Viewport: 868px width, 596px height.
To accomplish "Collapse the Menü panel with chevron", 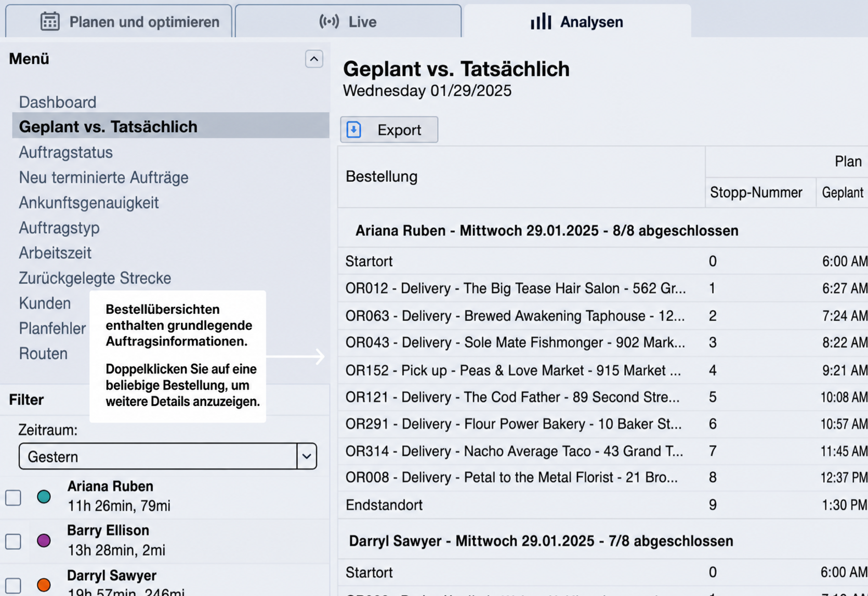I will 314,59.
